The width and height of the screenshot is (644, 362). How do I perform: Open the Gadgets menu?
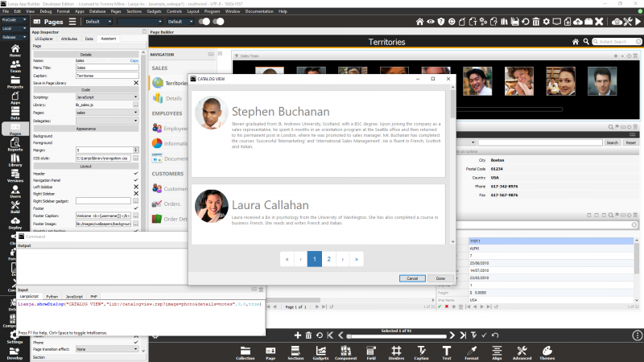[154, 11]
